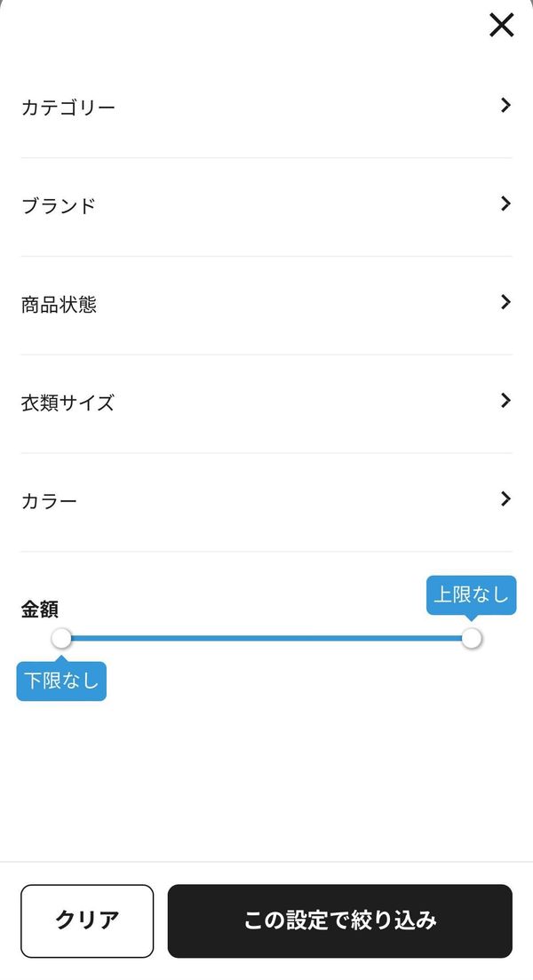Viewport: 533px width, 980px height.
Task: Tap the 下限なし tooltip label
Action: pos(61,681)
